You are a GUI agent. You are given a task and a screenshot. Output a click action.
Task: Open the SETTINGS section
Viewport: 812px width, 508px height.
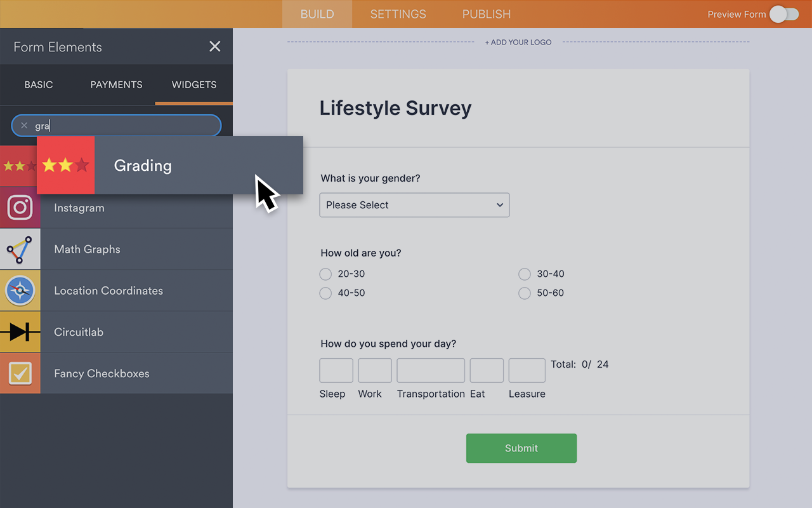pyautogui.click(x=398, y=14)
